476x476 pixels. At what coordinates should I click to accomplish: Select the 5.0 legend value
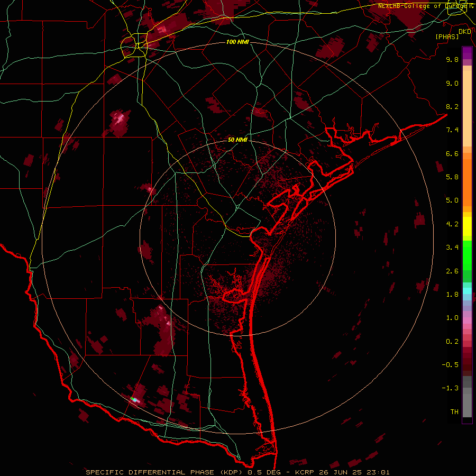tap(452, 200)
